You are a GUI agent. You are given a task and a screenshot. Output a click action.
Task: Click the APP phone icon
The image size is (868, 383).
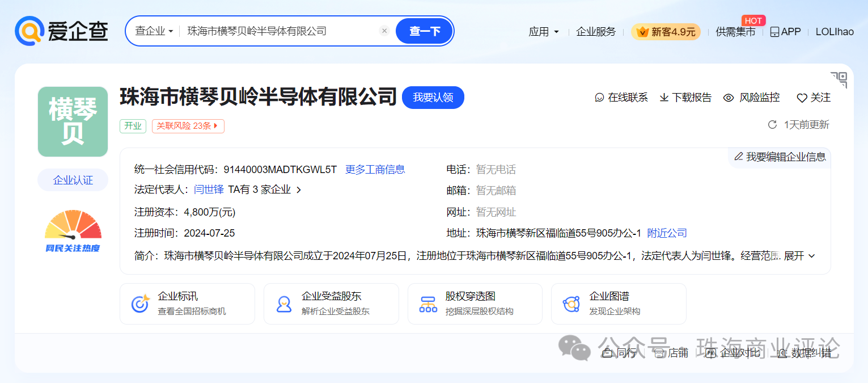(775, 32)
